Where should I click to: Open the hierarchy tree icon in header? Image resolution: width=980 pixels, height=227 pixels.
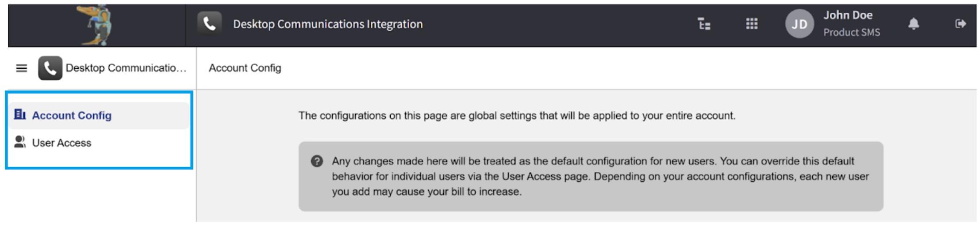point(704,24)
